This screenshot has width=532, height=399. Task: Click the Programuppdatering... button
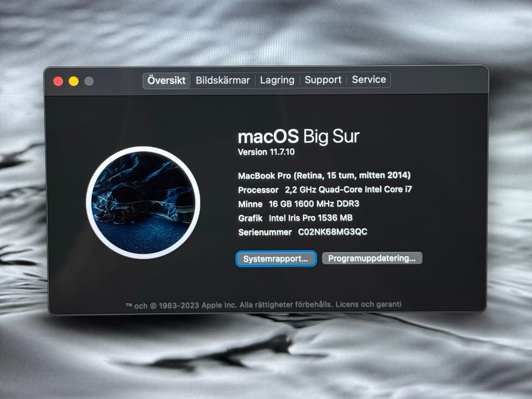tap(372, 258)
